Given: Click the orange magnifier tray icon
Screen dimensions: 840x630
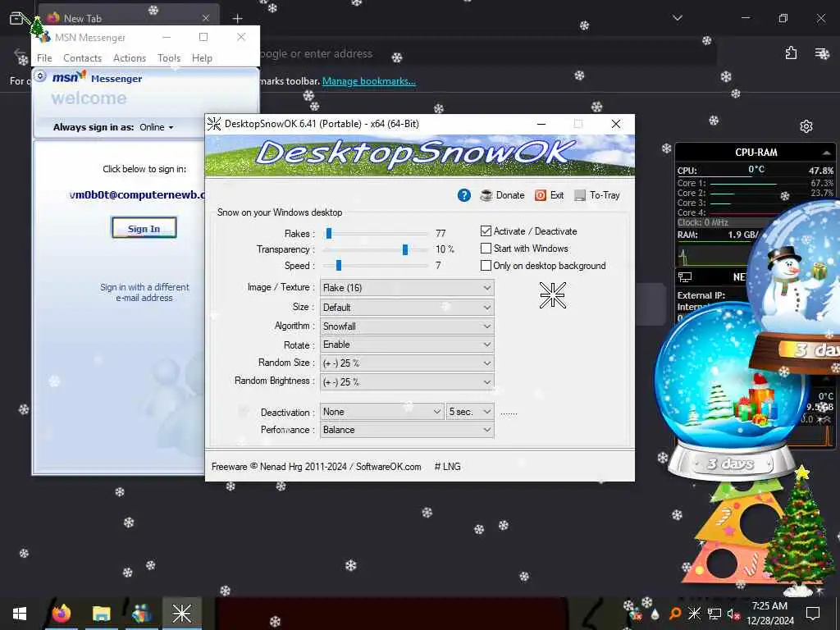Looking at the screenshot, I should pyautogui.click(x=675, y=614).
